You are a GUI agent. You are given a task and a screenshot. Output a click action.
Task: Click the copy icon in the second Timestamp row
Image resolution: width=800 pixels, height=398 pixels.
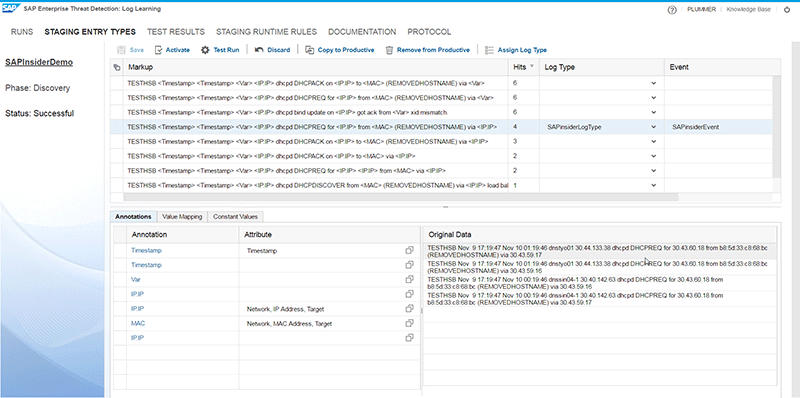[x=409, y=265]
